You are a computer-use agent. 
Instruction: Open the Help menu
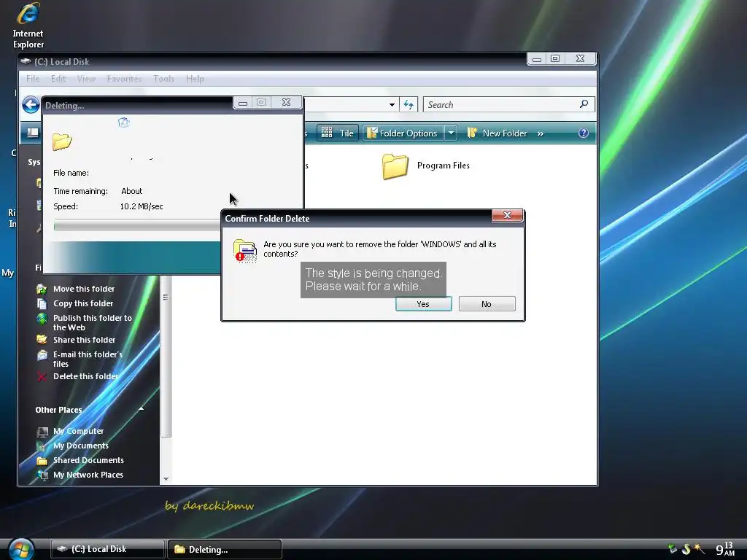pos(195,79)
